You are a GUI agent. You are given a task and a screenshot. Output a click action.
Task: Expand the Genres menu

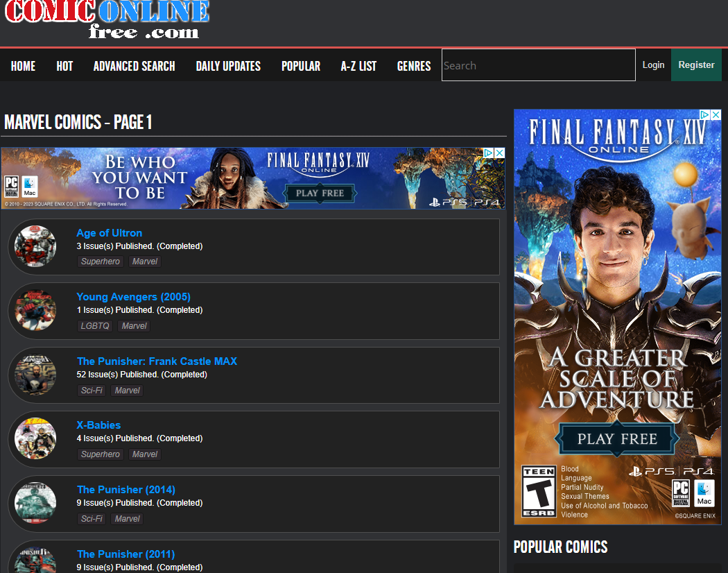point(414,66)
